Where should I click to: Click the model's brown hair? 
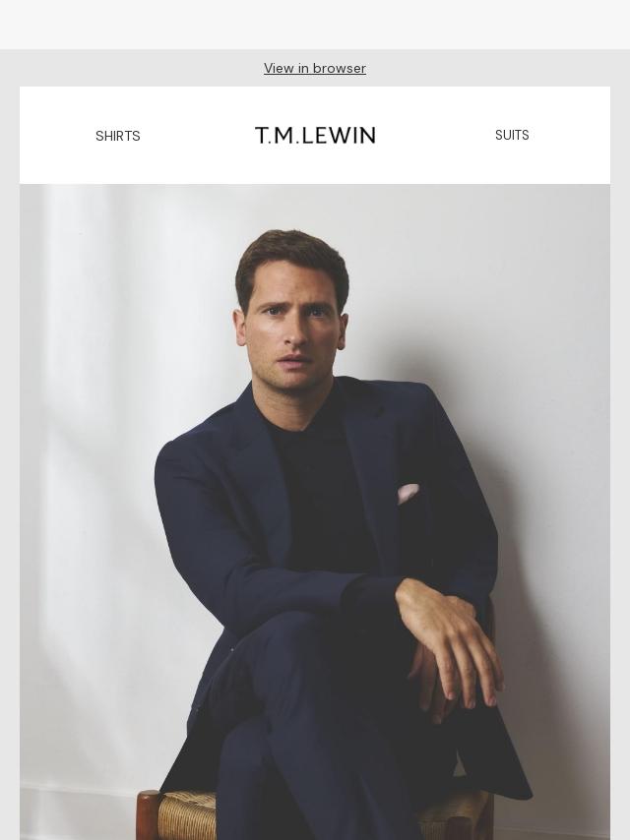pyautogui.click(x=292, y=257)
